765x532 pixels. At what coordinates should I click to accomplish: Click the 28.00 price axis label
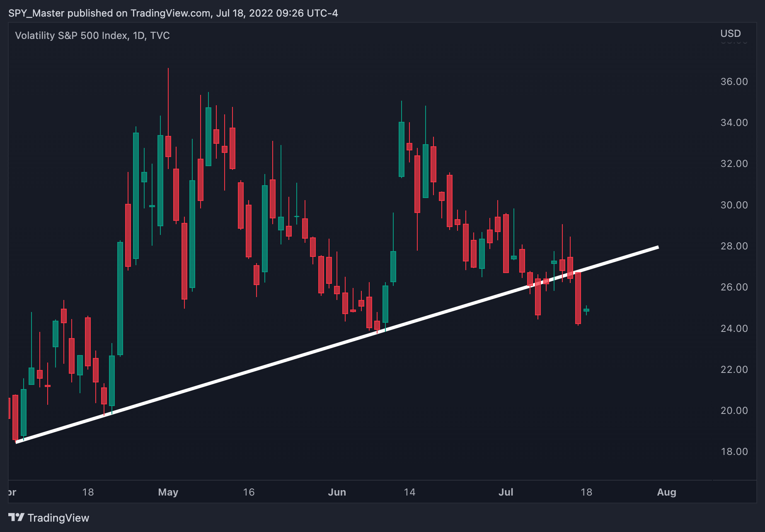tap(734, 246)
